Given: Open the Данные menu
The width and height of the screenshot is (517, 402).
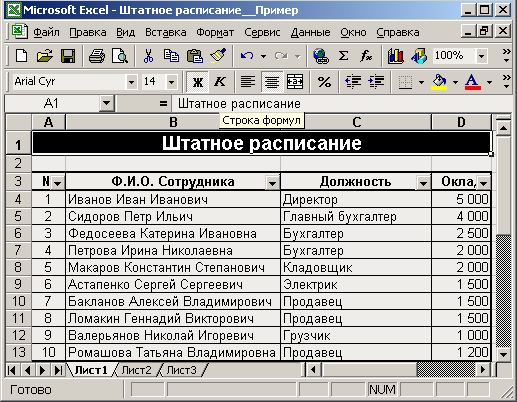Looking at the screenshot, I should pyautogui.click(x=310, y=32).
